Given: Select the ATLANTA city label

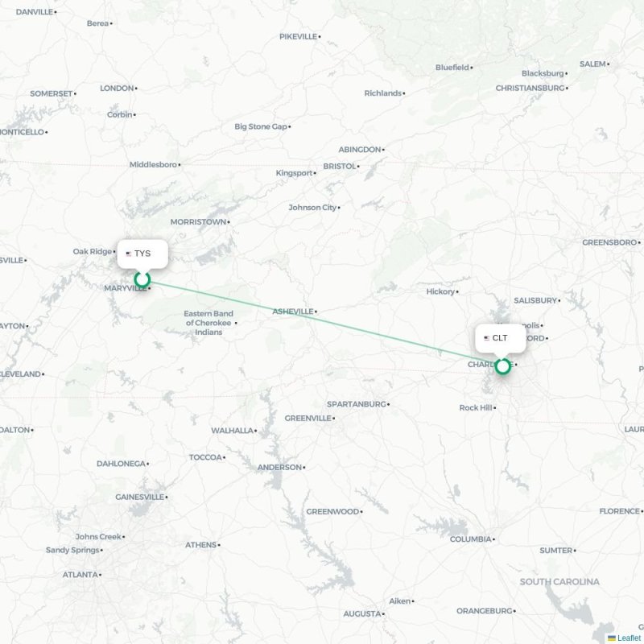Looking at the screenshot, I should coord(80,575).
